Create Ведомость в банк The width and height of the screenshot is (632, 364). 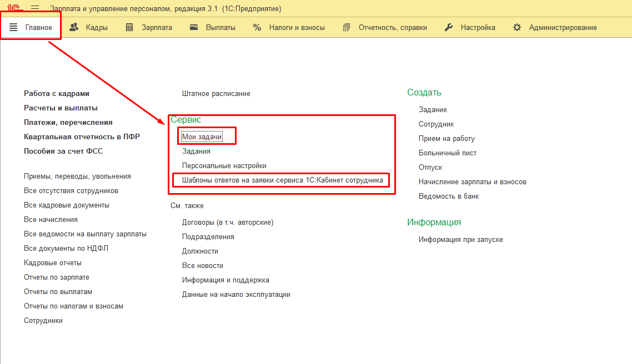coord(449,196)
